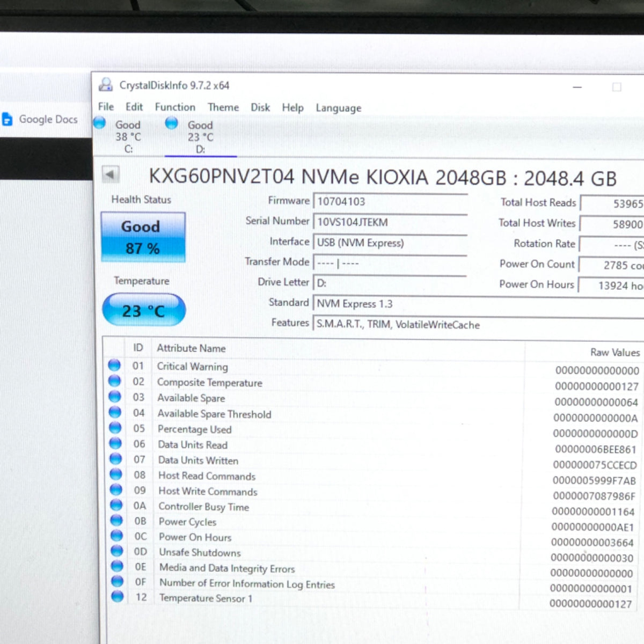644x644 pixels.
Task: Click the Rotation Rate value field
Action: pos(612,245)
